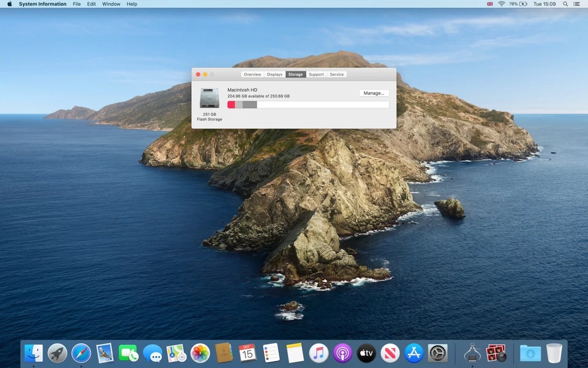Click UK flag input source icon
Viewport: 588px width, 368px height.
[x=490, y=4]
